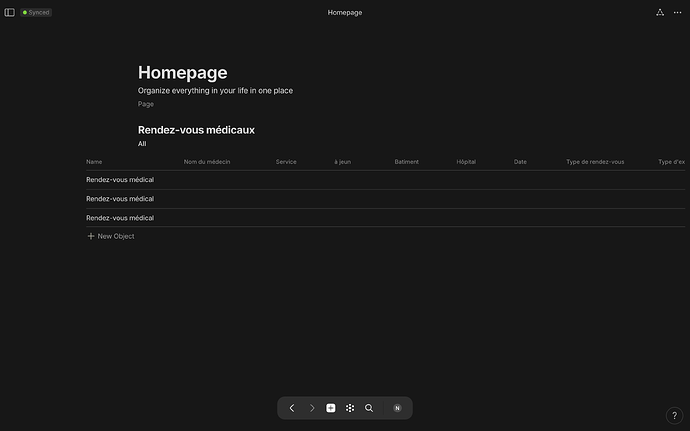
Task: Go back with the left arrow
Action: point(292,408)
